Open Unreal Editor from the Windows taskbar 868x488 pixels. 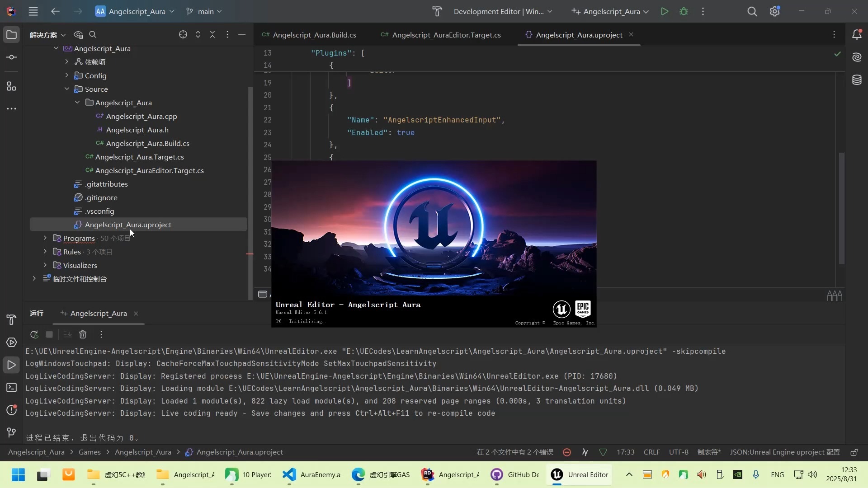tap(579, 474)
